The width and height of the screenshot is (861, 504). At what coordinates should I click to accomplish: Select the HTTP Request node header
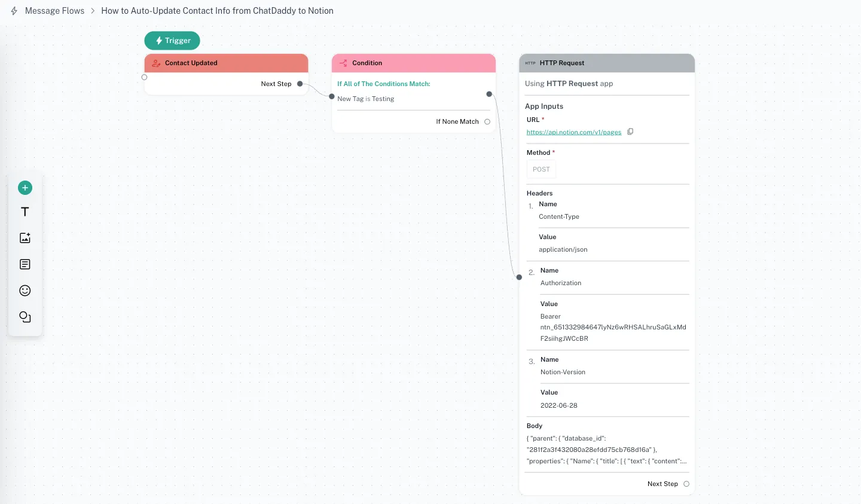click(x=606, y=63)
